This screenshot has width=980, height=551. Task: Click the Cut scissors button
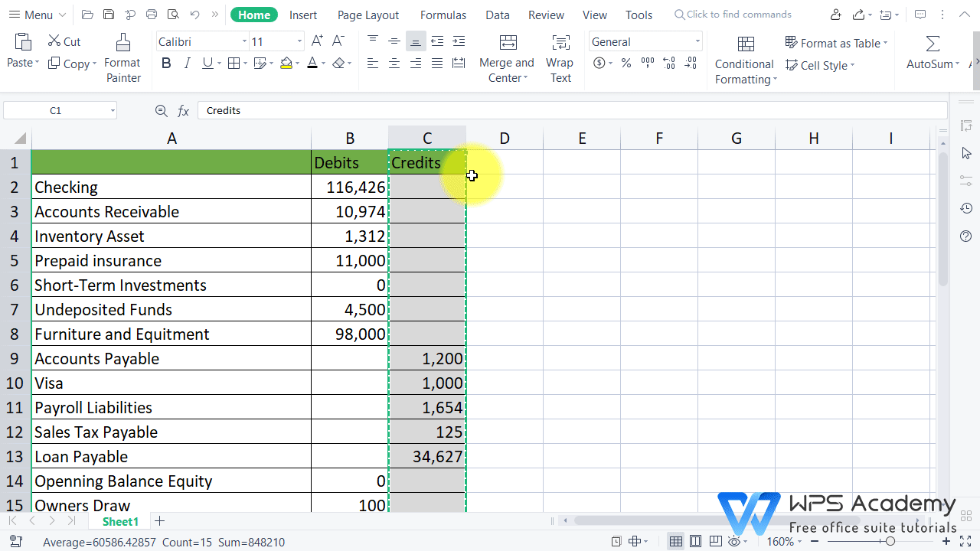(x=64, y=41)
